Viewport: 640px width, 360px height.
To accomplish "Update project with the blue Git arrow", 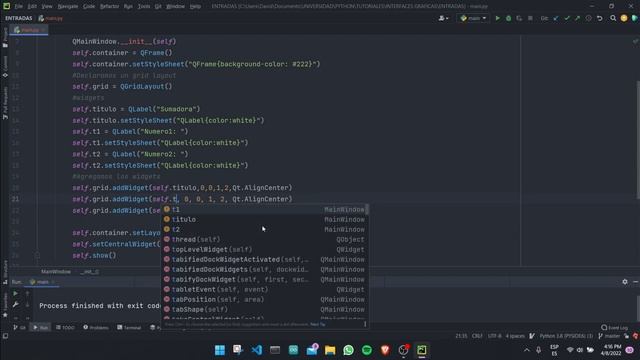I will point(556,18).
